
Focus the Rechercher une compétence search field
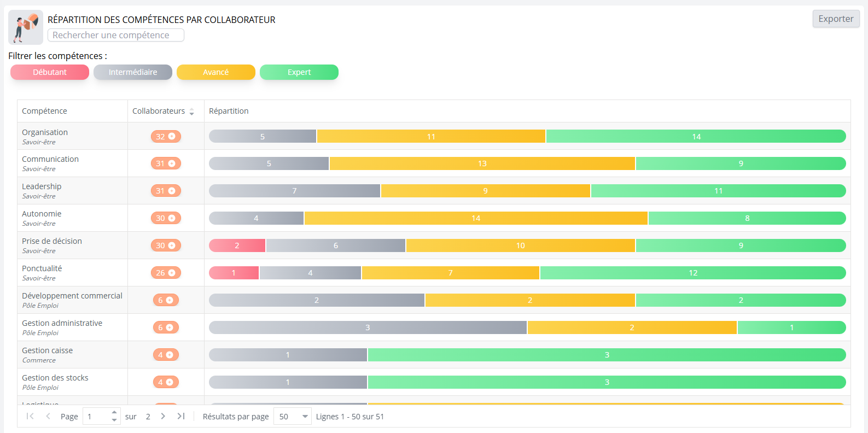pos(116,35)
